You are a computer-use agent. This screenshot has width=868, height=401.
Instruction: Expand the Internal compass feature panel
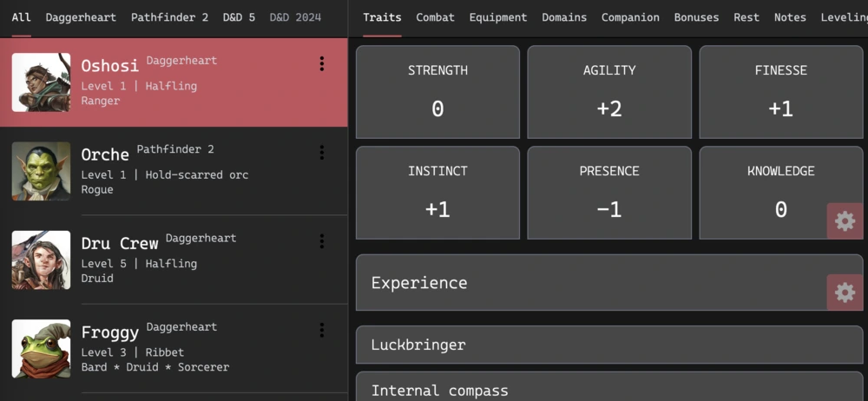[x=609, y=386]
